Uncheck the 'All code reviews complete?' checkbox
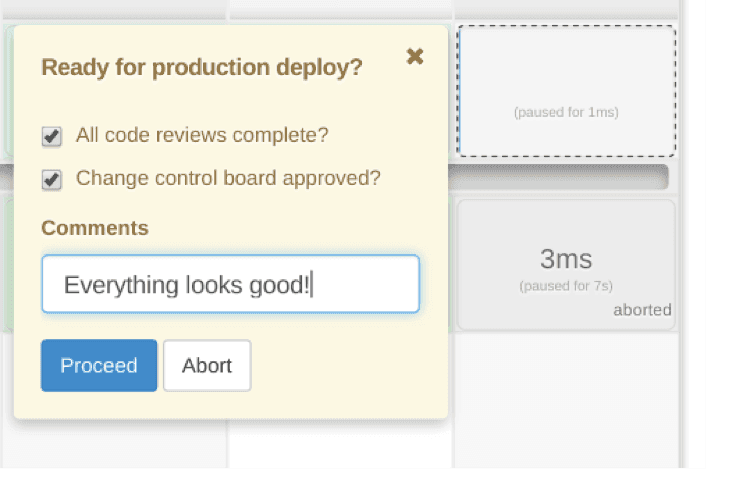 [x=51, y=136]
